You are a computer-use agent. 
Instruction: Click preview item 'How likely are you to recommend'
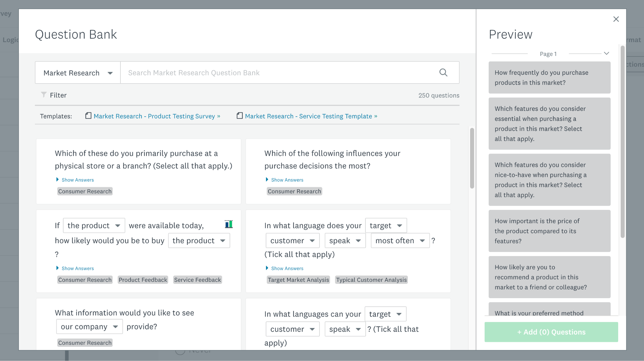click(x=549, y=277)
